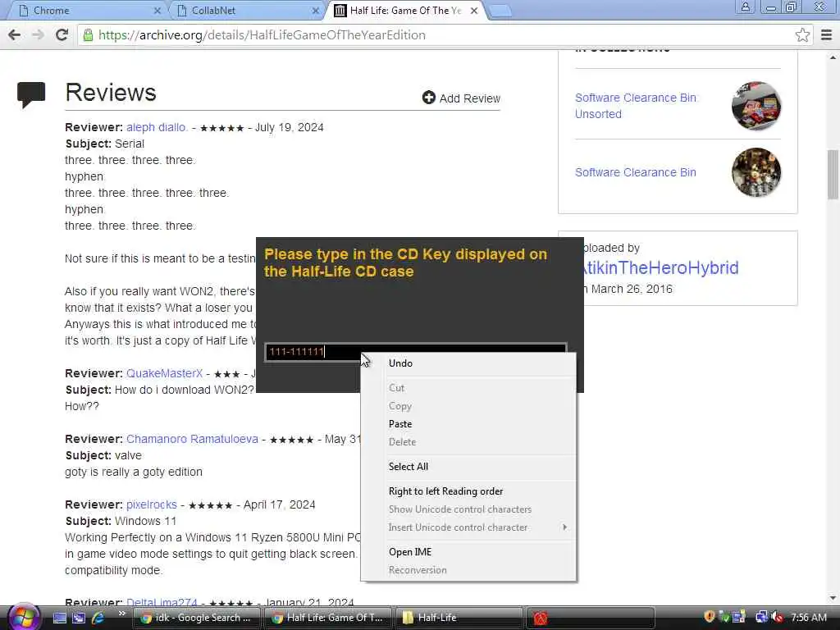Viewport: 840px width, 630px height.
Task: Click the scrollbar up arrow
Action: [x=833, y=57]
